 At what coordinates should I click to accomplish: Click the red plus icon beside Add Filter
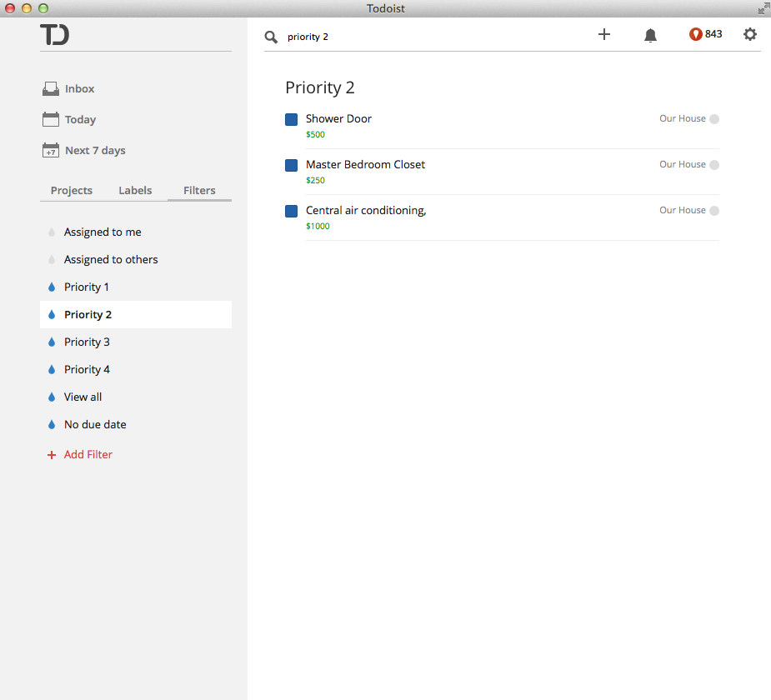click(52, 455)
